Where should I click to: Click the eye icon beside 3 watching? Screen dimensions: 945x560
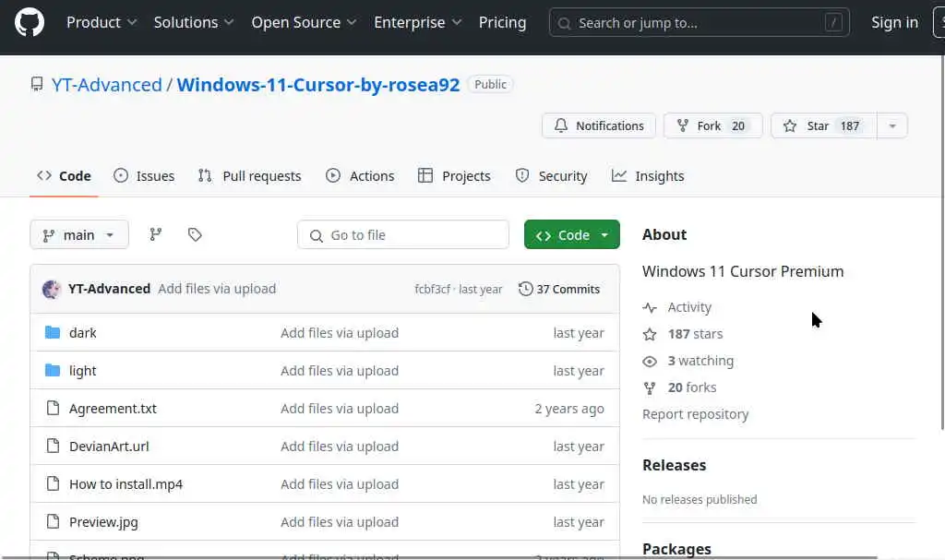coord(649,361)
